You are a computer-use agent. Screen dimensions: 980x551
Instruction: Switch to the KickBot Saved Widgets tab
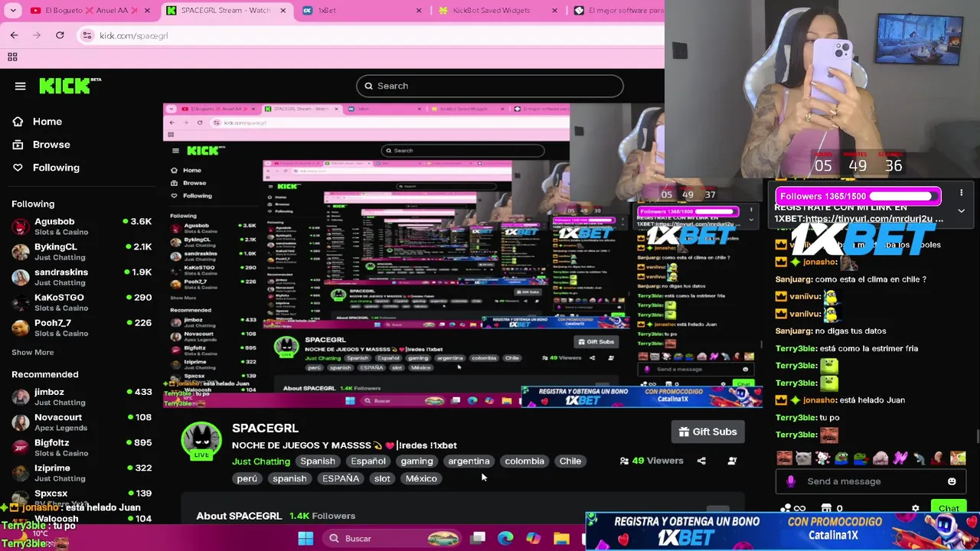click(x=499, y=11)
